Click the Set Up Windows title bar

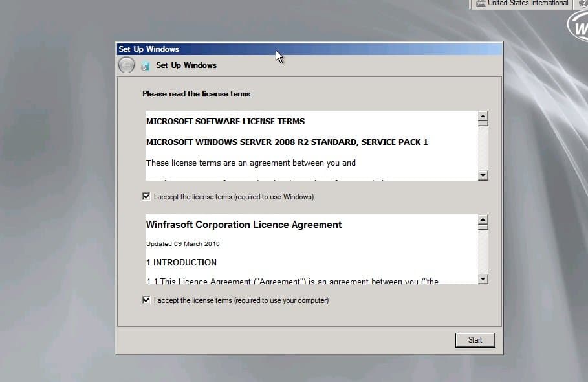(309, 49)
